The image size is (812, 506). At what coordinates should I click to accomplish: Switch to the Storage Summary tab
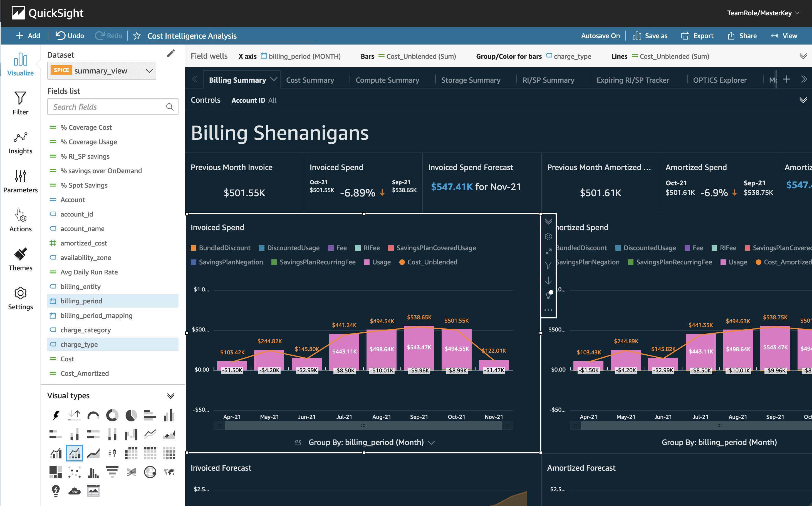(471, 80)
